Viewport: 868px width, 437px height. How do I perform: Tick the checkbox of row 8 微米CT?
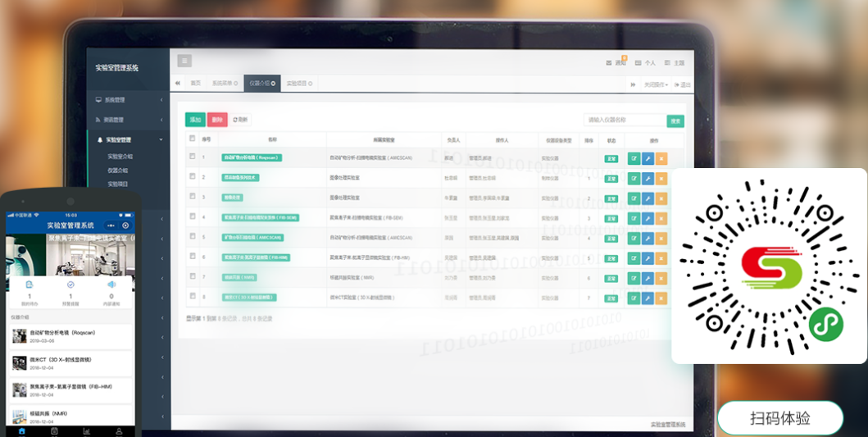[192, 296]
